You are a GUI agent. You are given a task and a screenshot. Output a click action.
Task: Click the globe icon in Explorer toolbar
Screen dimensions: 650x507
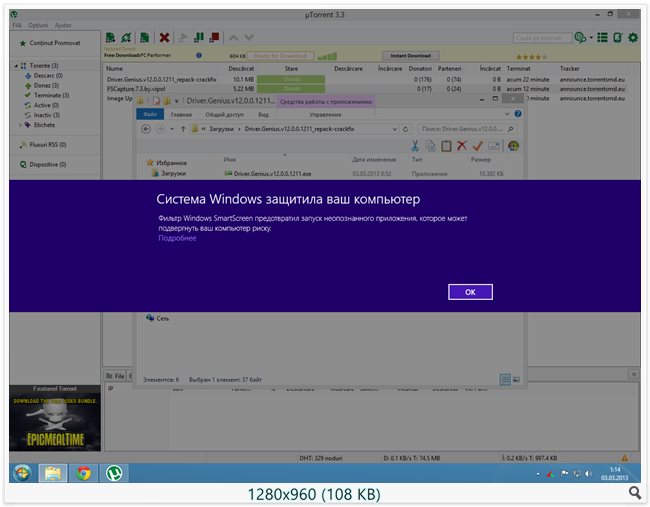[513, 146]
